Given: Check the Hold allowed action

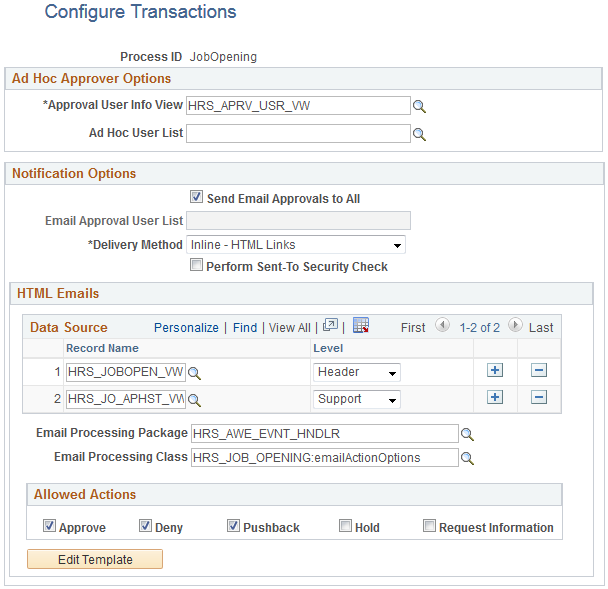Looking at the screenshot, I should [345, 526].
